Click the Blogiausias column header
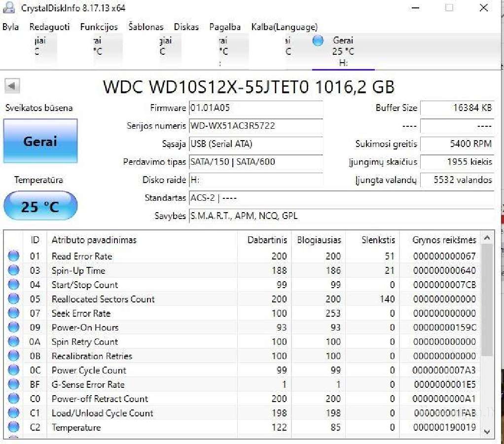The image size is (504, 444). point(319,240)
